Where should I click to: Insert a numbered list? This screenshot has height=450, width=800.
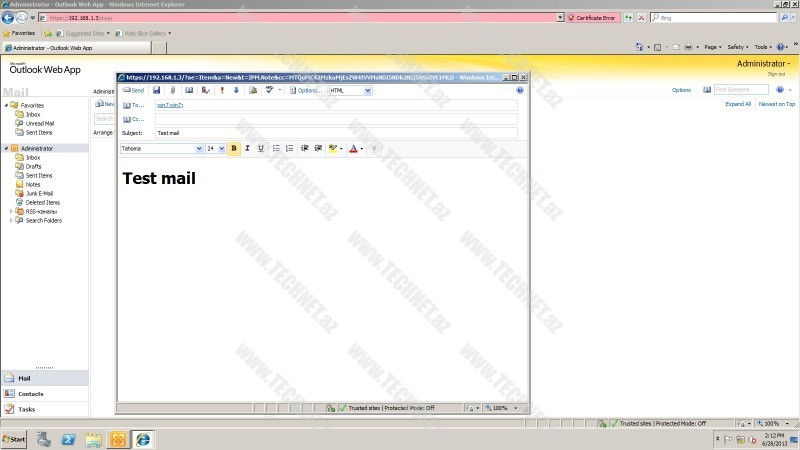(x=290, y=148)
